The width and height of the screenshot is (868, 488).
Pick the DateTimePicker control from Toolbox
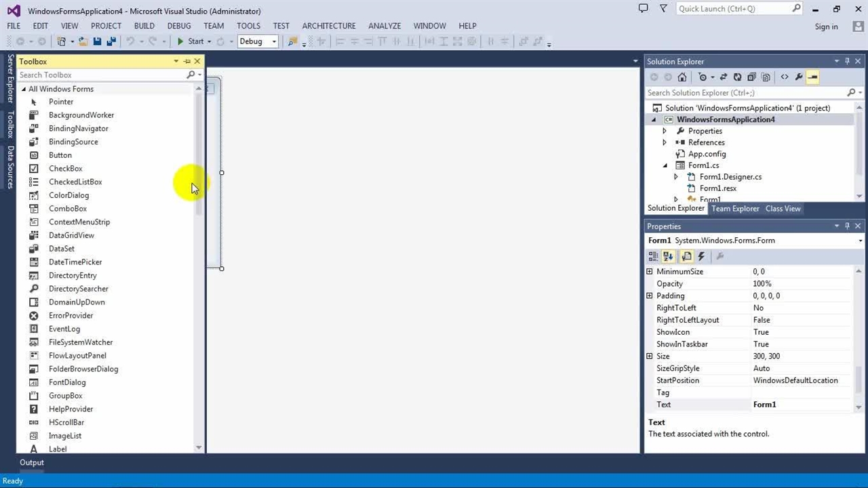(x=75, y=262)
